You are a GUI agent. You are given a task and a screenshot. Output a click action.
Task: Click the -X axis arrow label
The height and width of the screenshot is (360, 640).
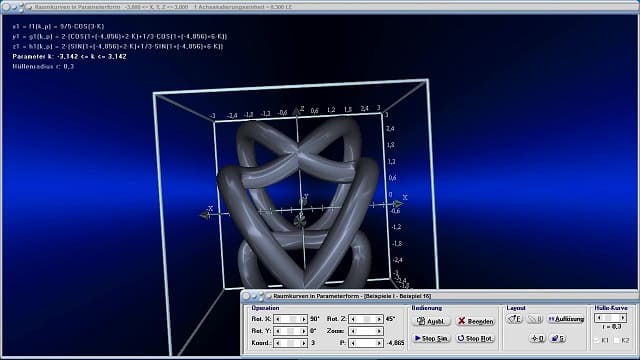pos(209,209)
